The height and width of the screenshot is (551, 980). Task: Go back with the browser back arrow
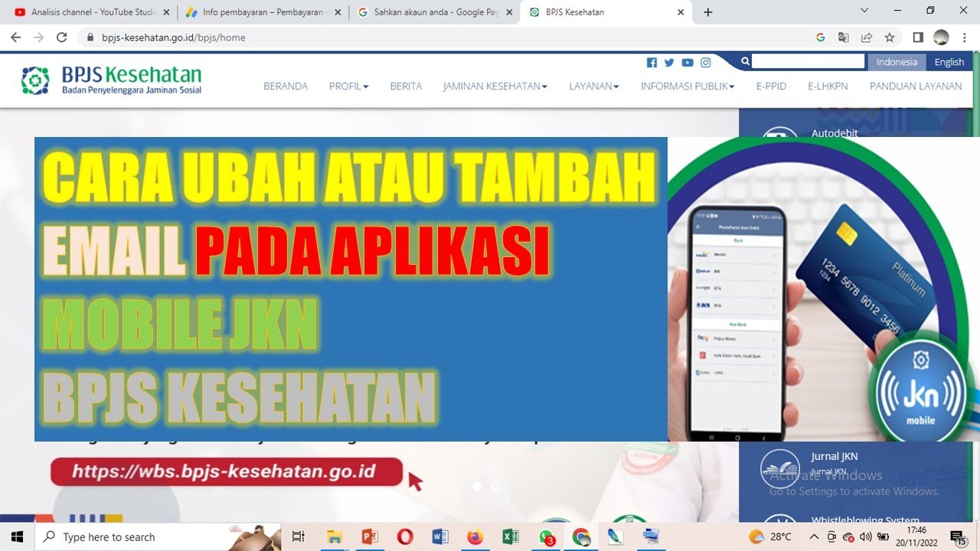click(x=15, y=37)
